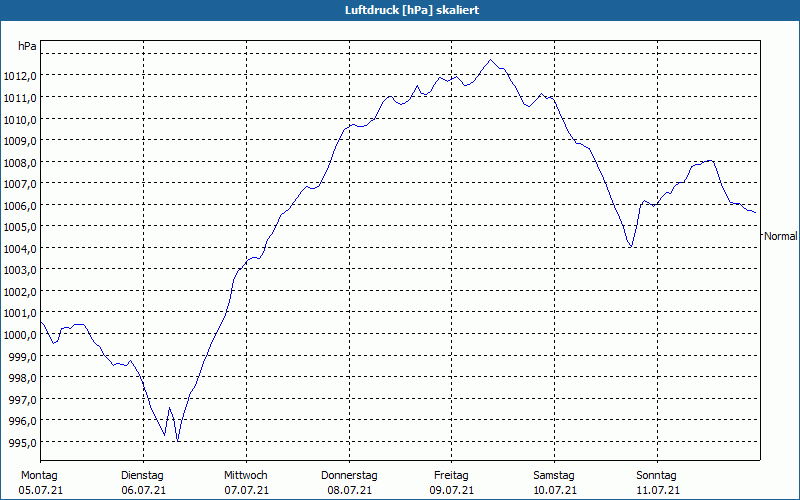Click the 'Mittwoch' day label
The image size is (800, 500).
pos(246,476)
